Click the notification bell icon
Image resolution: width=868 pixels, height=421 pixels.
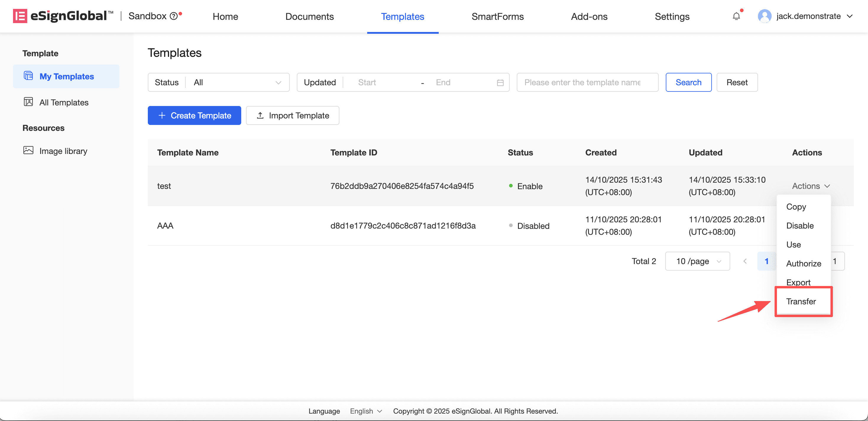pyautogui.click(x=736, y=16)
